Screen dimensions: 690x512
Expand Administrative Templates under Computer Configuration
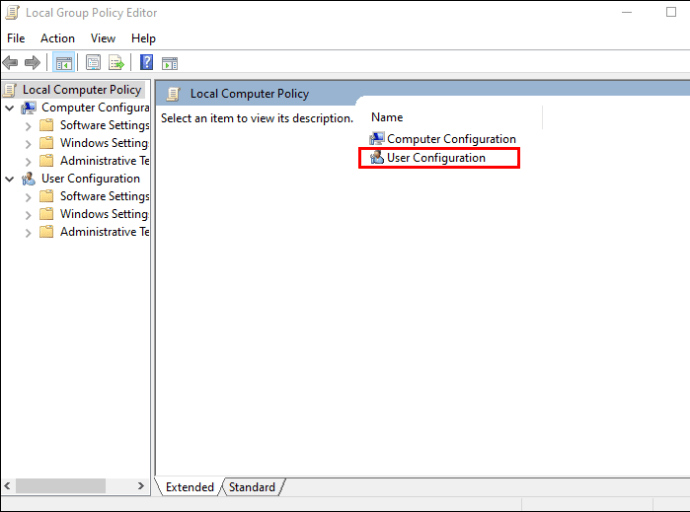coord(28,162)
